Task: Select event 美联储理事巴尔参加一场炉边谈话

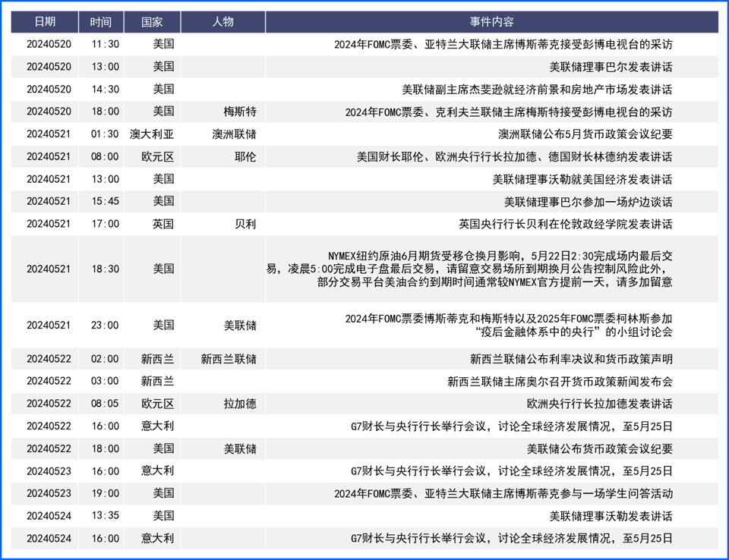Action: (589, 202)
